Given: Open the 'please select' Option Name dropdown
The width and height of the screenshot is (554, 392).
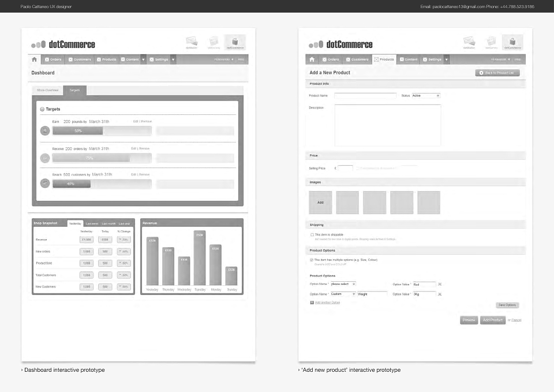Looking at the screenshot, I should click(343, 284).
